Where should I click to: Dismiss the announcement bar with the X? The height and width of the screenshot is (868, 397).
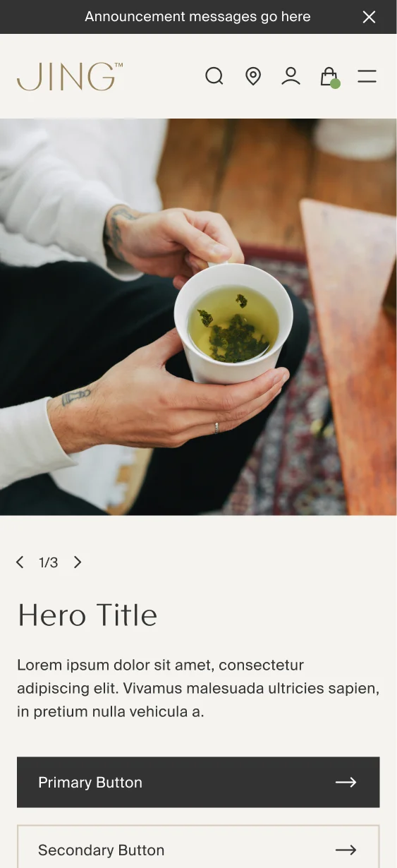369,17
